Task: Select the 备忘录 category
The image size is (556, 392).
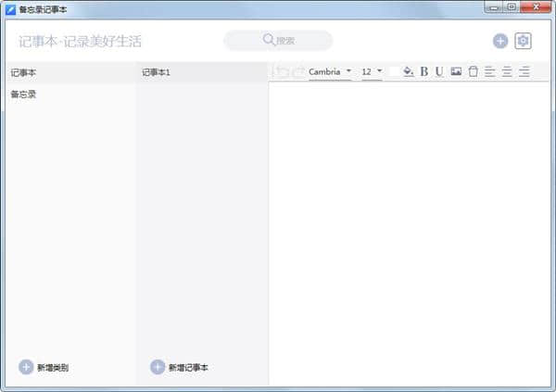Action: click(70, 95)
